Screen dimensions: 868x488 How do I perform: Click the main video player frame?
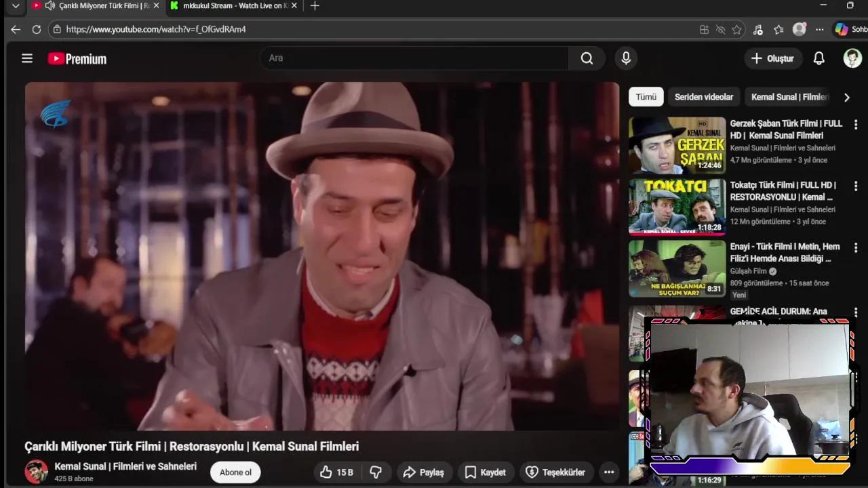coord(322,256)
